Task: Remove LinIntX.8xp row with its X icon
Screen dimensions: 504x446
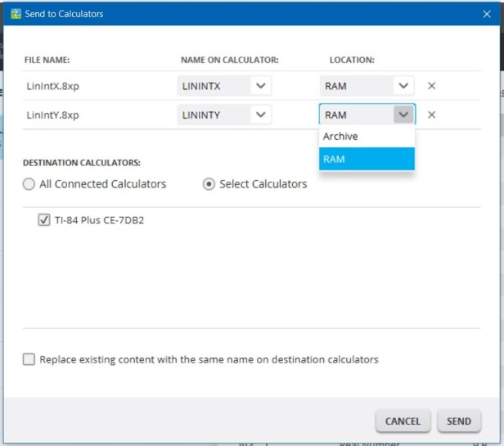Action: (432, 86)
